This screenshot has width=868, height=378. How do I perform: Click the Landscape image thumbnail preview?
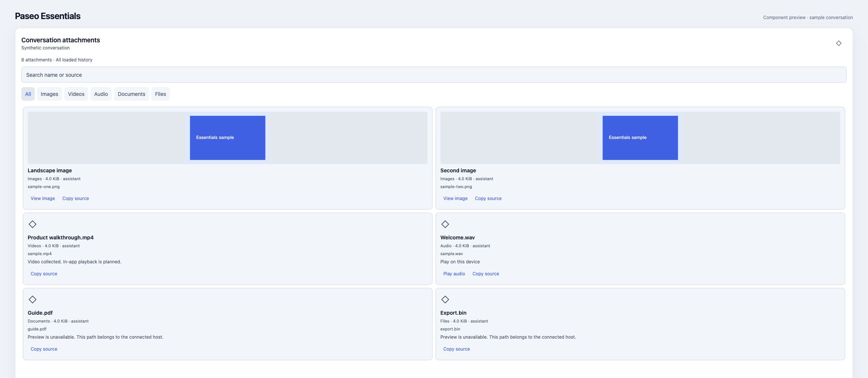(x=227, y=138)
